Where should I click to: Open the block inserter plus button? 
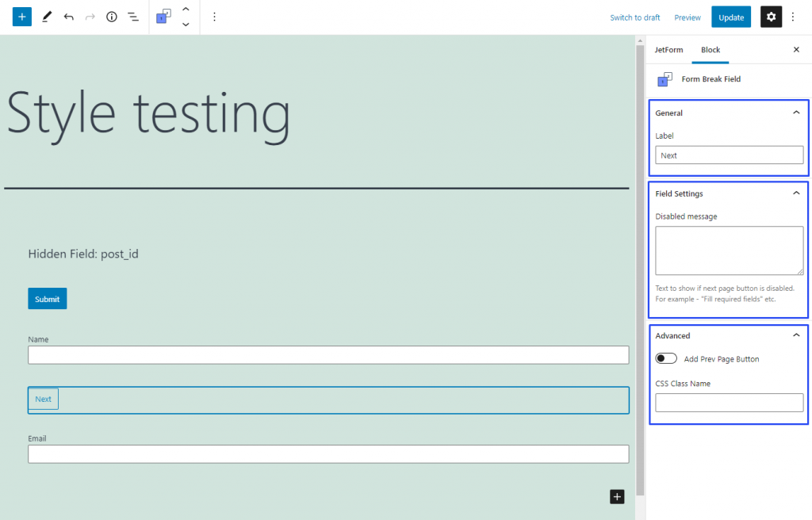(x=21, y=17)
